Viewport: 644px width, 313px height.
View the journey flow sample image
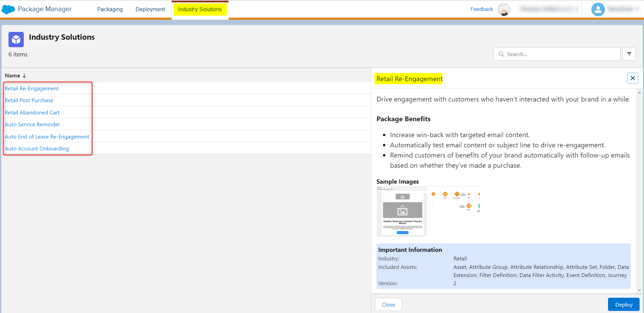pyautogui.click(x=455, y=200)
